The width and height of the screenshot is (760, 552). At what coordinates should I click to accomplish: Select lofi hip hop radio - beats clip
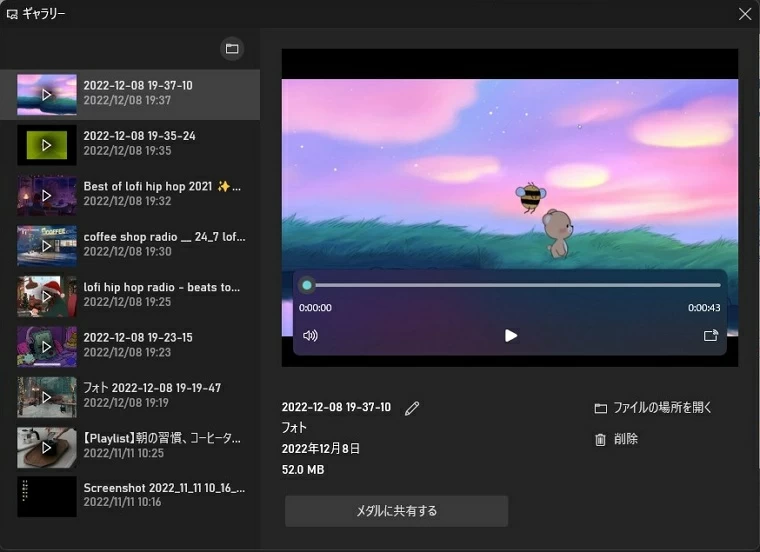[x=130, y=296]
